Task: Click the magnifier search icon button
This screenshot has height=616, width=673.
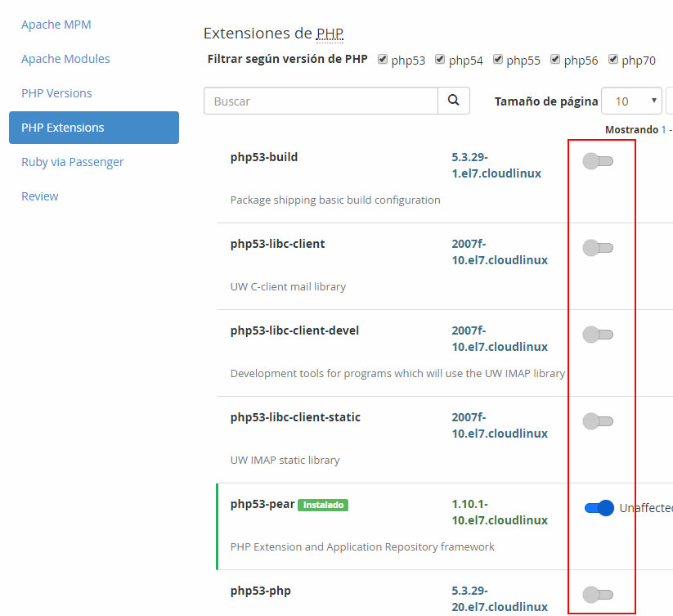Action: click(454, 101)
